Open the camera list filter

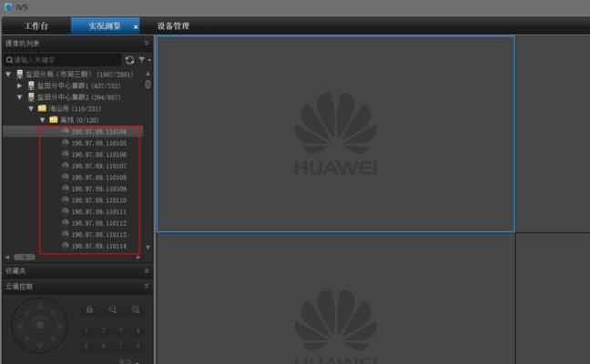point(142,59)
